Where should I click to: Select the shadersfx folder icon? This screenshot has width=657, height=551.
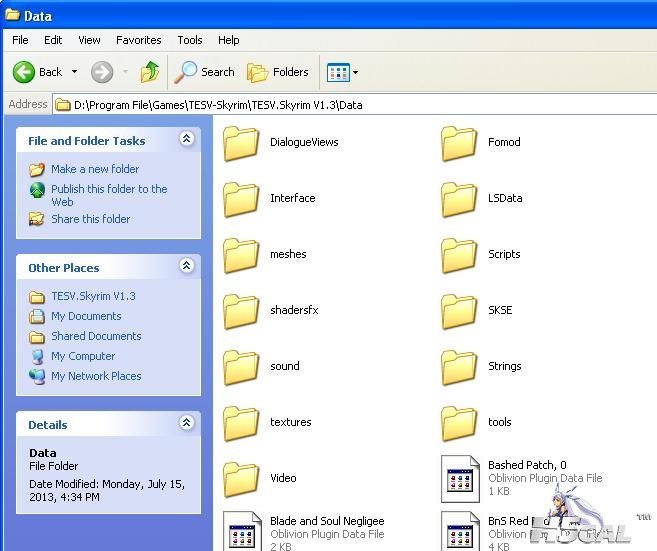pyautogui.click(x=241, y=311)
